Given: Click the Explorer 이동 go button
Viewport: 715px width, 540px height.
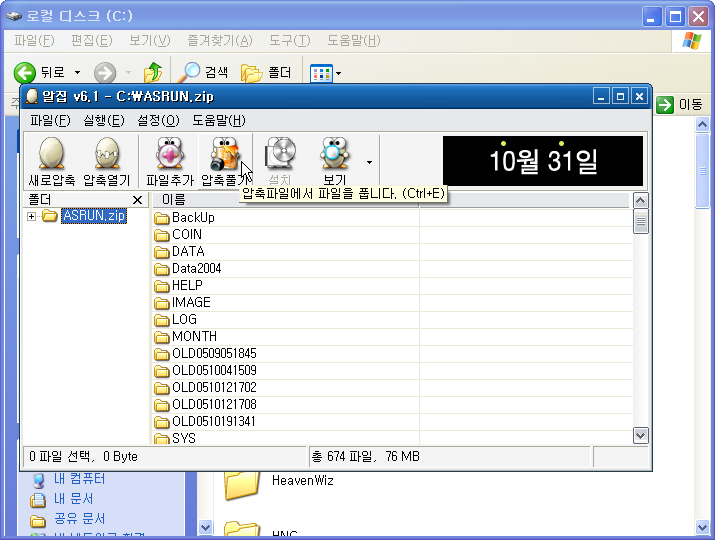Looking at the screenshot, I should pos(679,105).
